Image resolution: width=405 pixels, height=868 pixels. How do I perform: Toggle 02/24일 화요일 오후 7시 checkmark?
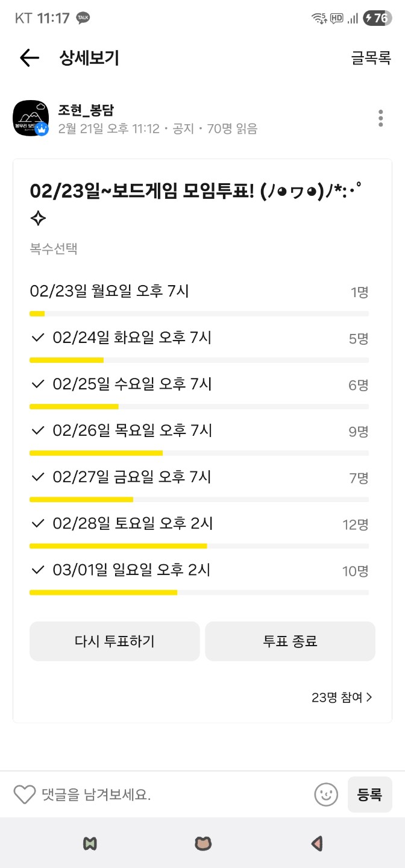[x=39, y=338]
